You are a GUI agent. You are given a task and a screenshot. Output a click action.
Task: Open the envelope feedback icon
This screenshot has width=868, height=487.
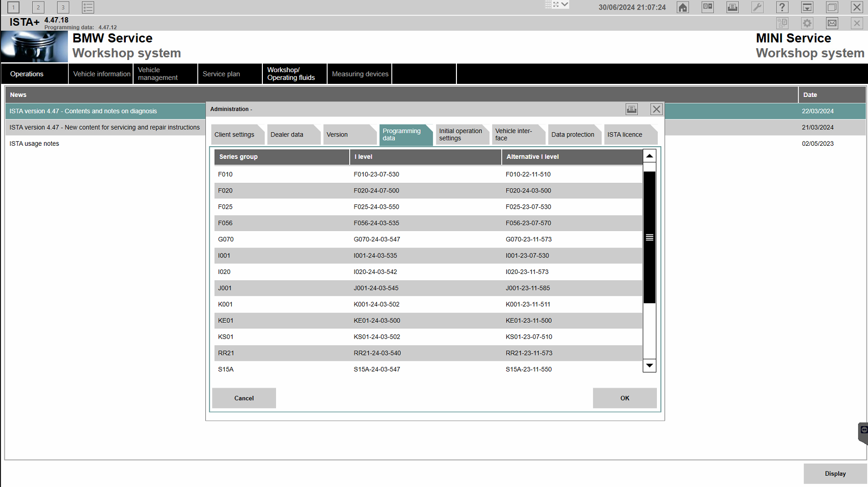point(832,23)
